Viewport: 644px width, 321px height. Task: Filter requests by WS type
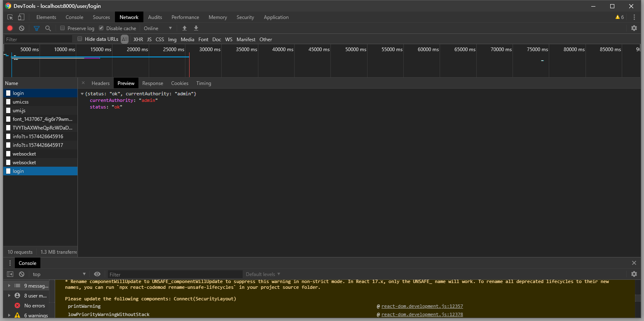229,40
